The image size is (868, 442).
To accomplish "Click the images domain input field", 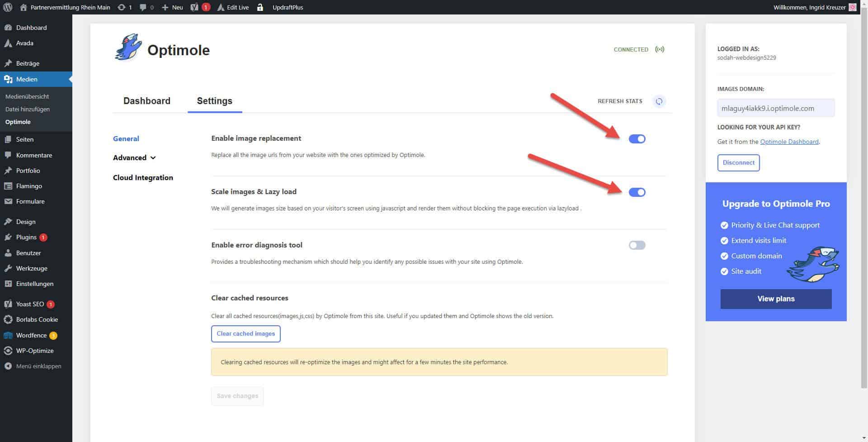I will (775, 108).
